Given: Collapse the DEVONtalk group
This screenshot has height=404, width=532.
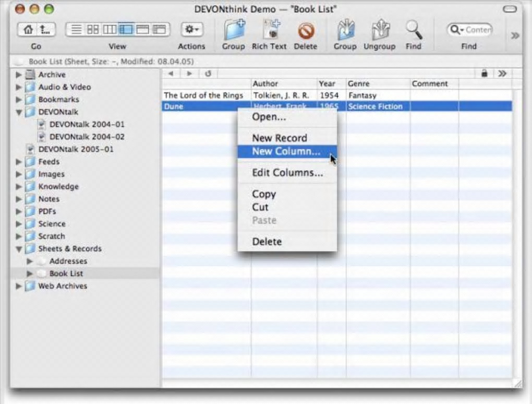Looking at the screenshot, I should (19, 112).
